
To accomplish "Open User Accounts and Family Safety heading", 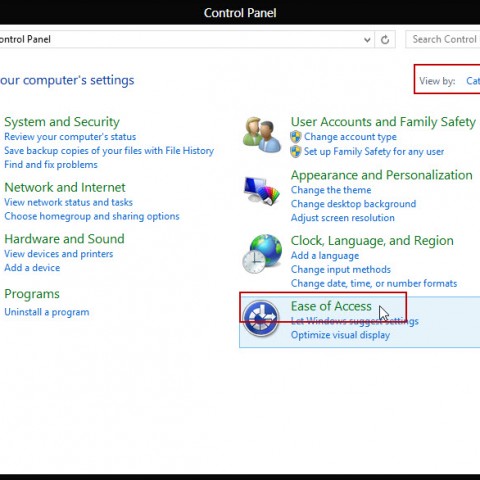I will point(383,122).
